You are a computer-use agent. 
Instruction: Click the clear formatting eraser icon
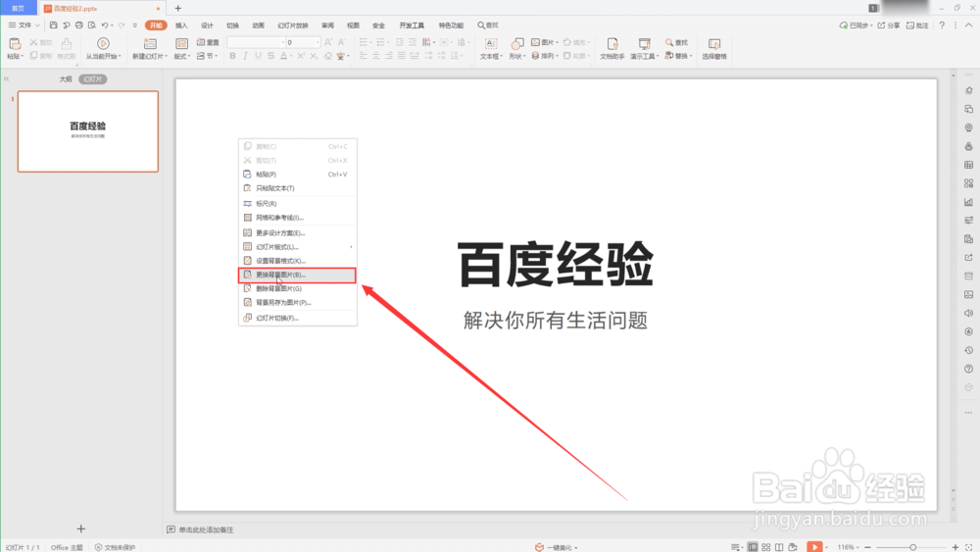pyautogui.click(x=327, y=56)
